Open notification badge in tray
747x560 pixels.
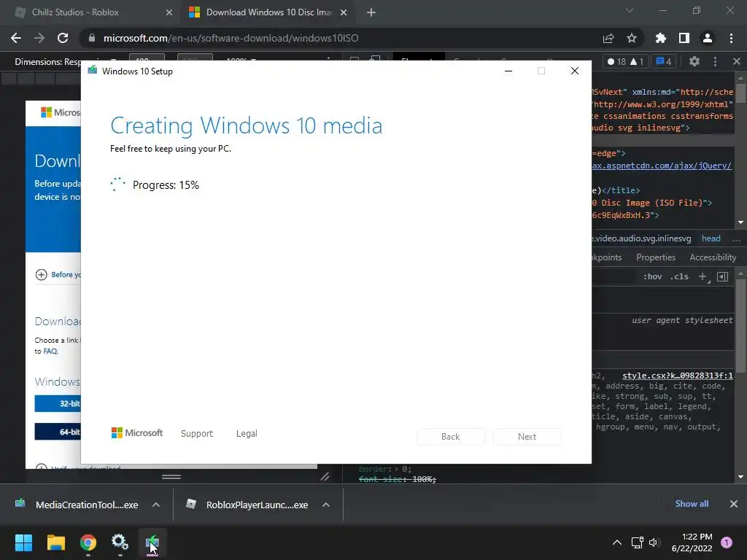coord(727,542)
